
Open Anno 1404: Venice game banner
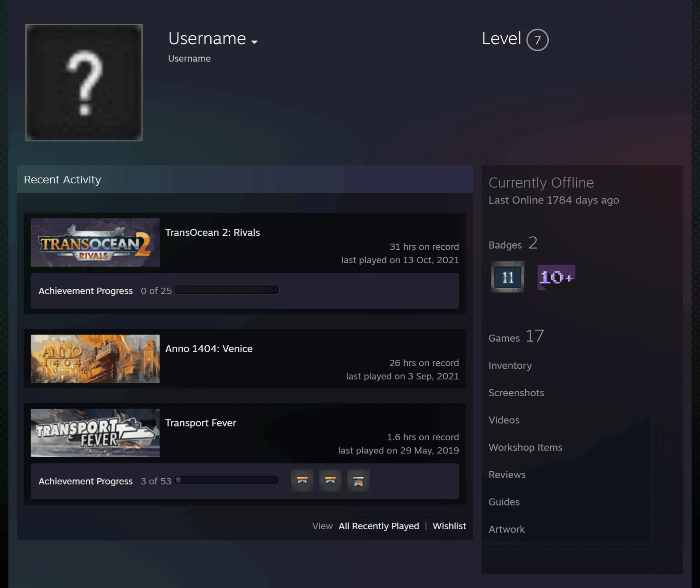[95, 359]
